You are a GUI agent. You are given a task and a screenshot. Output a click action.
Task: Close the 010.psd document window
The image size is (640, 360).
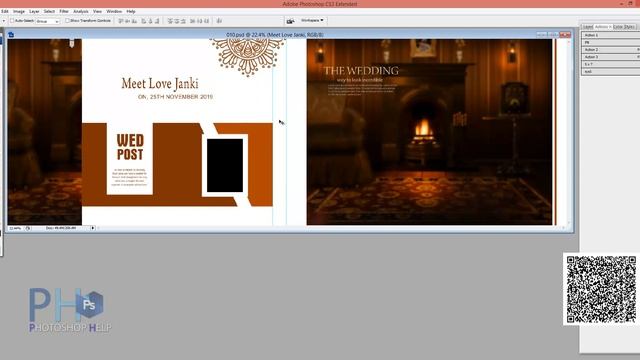[565, 35]
